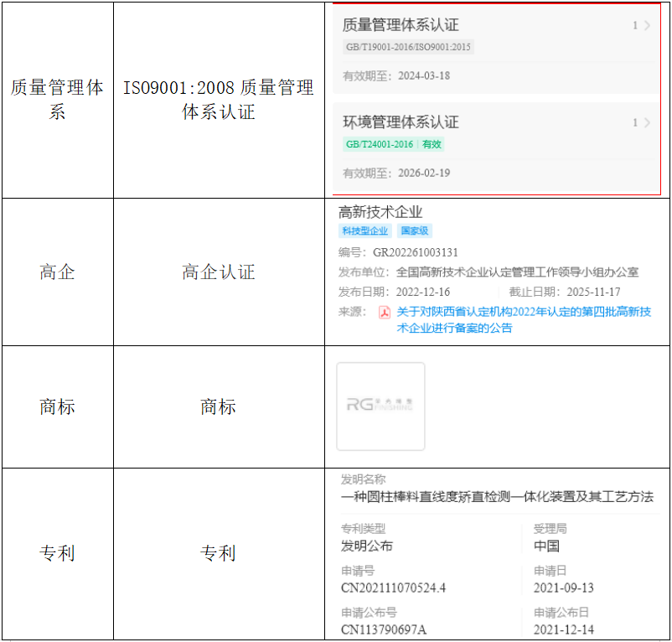Click the 2024-03-18 expiry date
This screenshot has height=642, width=672.
424,76
